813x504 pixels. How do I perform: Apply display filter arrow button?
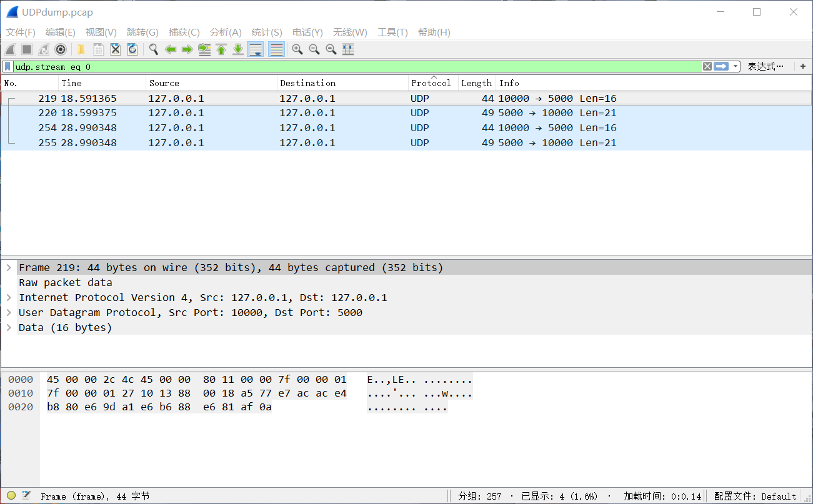click(721, 66)
